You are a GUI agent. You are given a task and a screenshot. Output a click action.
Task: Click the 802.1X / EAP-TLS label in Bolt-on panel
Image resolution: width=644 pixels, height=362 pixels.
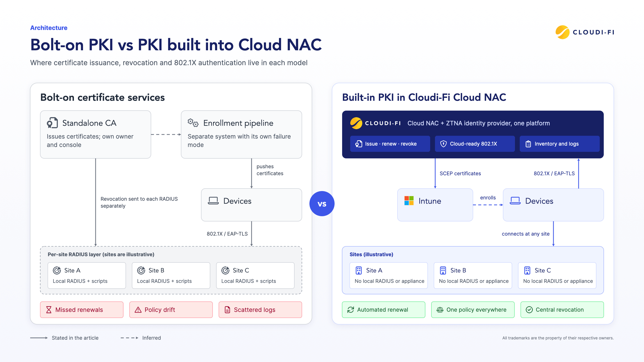coord(227,234)
